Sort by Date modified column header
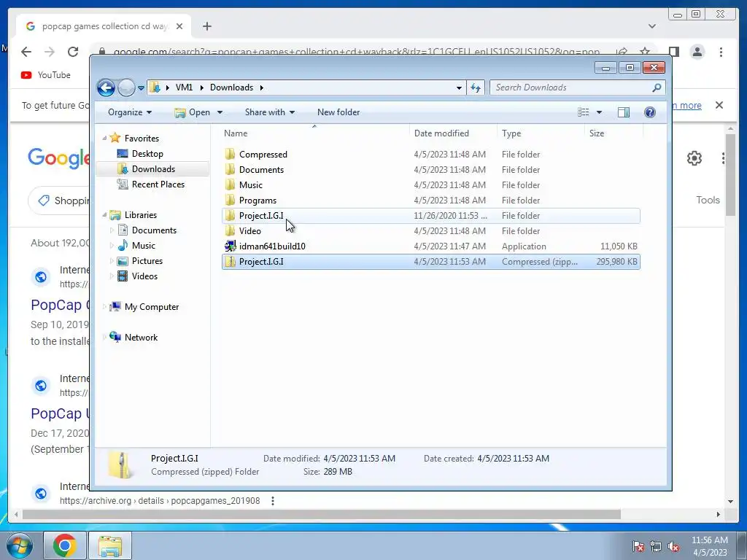 coord(453,133)
